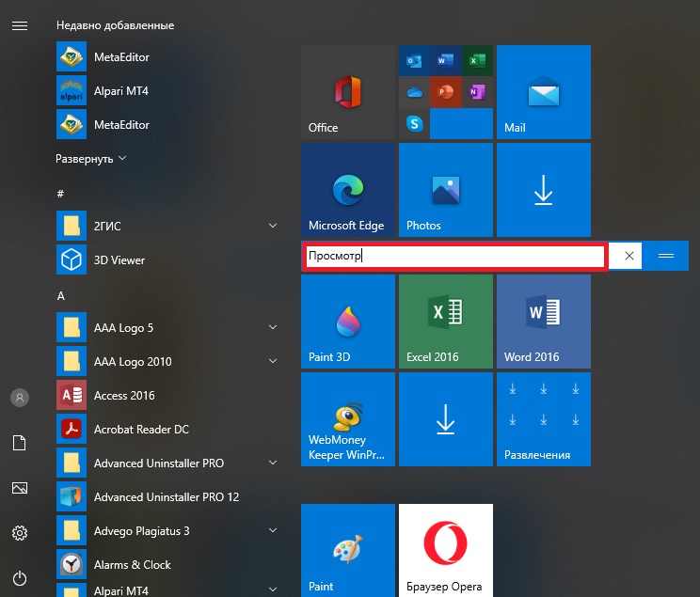
Task: Open the user account icon in the sidebar
Action: coord(20,398)
